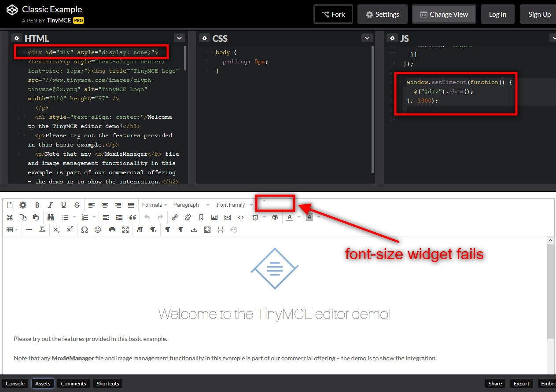Toggle Underline formatting
Viewport: 556px width, 392px height.
(x=64, y=205)
